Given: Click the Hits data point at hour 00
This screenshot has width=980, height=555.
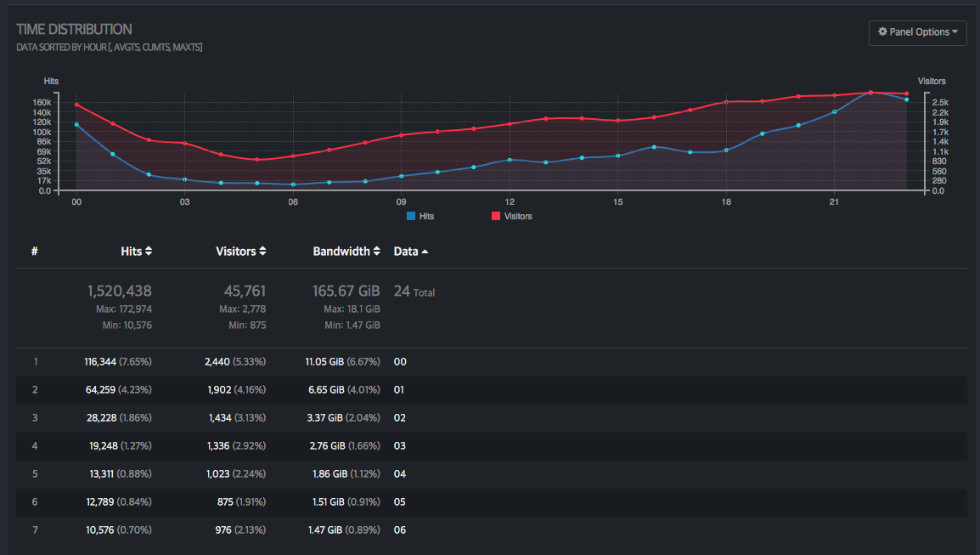Looking at the screenshot, I should (76, 125).
